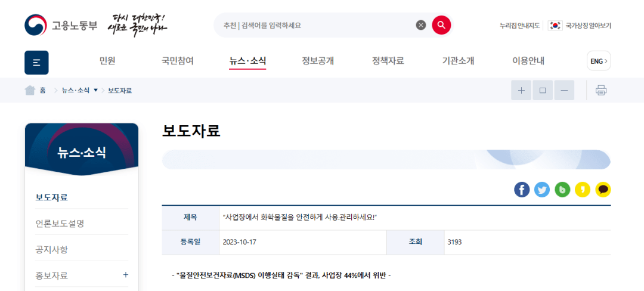Clear the search field with X icon
This screenshot has width=644, height=291.
coord(421,25)
